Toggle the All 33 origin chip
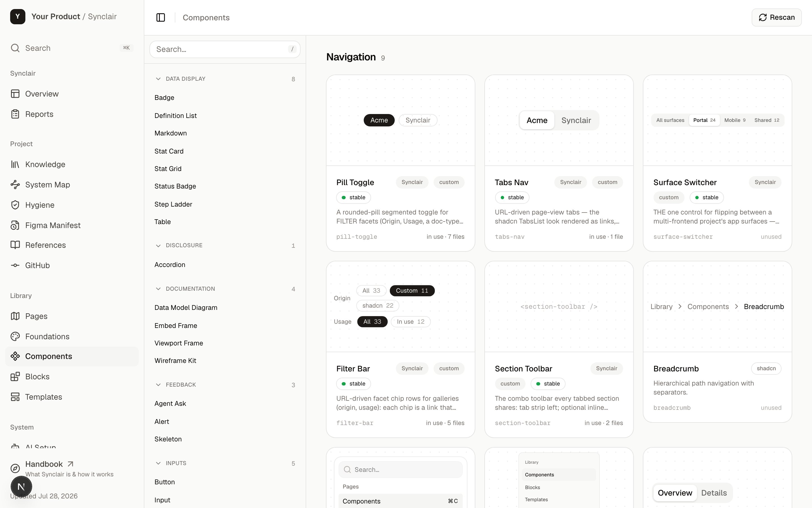Viewport: 812px width, 508px height. tap(371, 291)
